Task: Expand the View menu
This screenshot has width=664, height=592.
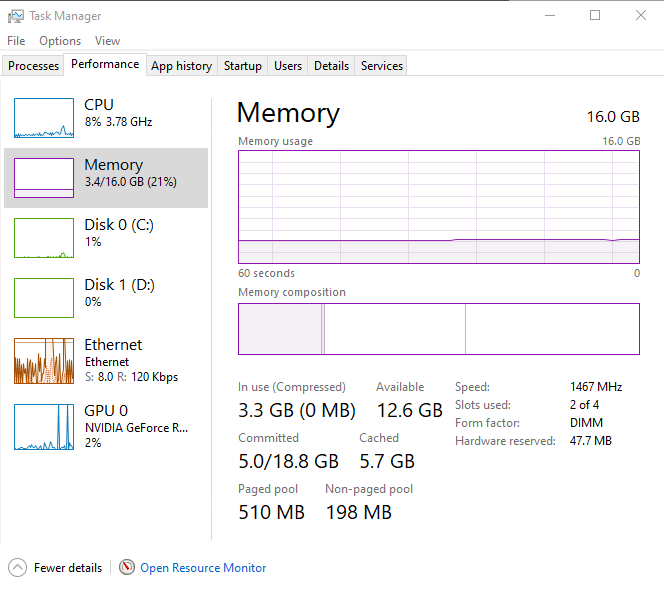Action: tap(107, 41)
